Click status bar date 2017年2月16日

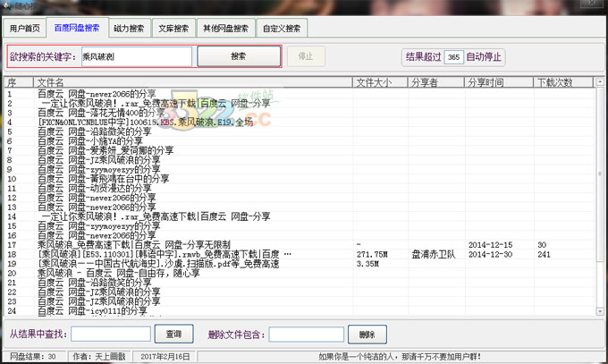point(165,356)
